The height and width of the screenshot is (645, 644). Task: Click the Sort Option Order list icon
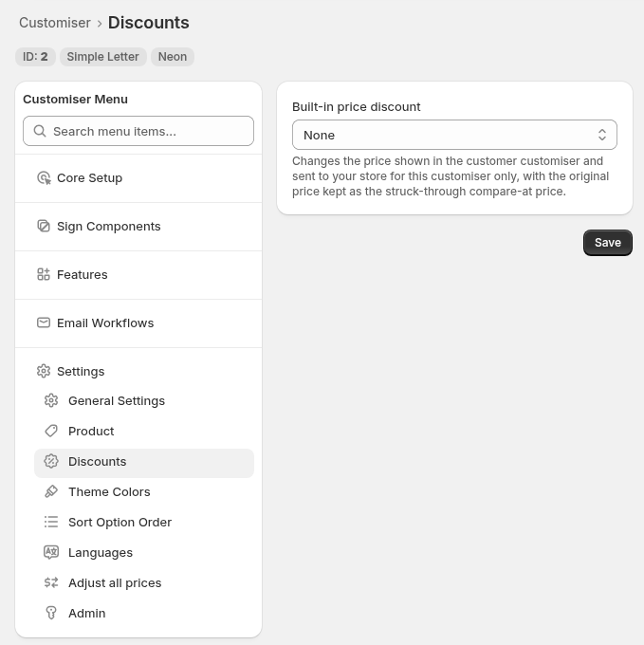tap(51, 522)
